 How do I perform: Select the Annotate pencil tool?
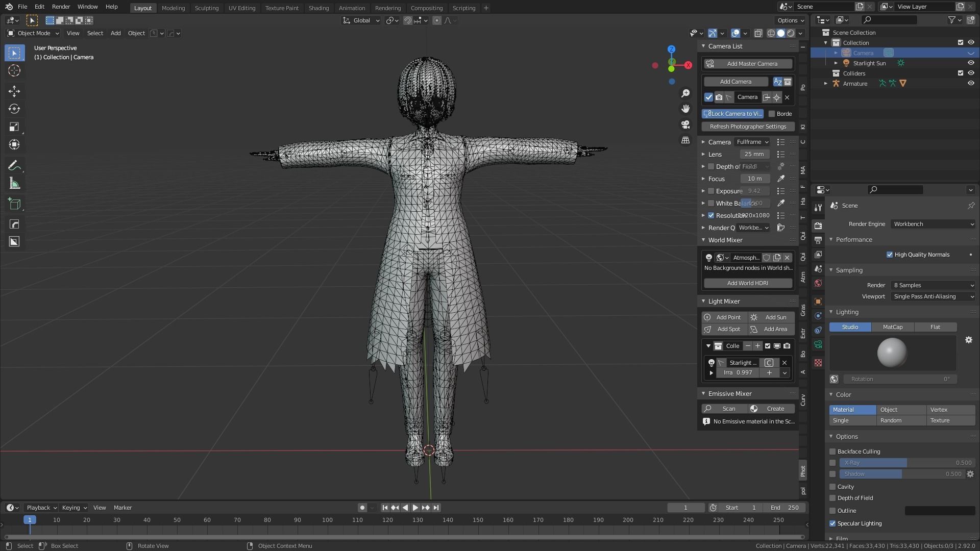click(x=14, y=165)
